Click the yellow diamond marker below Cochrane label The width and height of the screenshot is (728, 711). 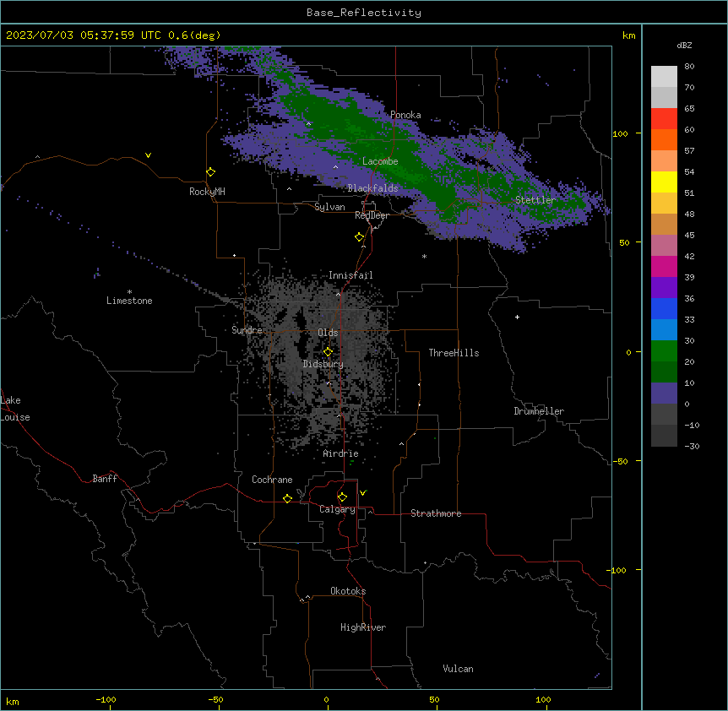pos(287,498)
